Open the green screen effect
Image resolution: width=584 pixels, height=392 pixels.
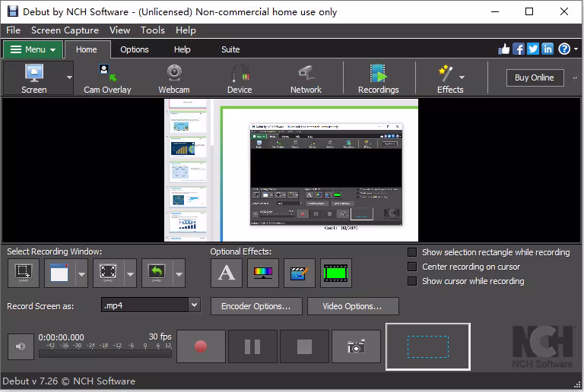[336, 273]
